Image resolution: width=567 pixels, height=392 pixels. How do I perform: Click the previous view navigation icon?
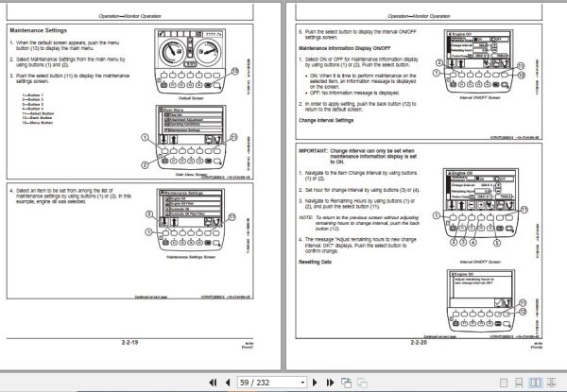[346, 383]
